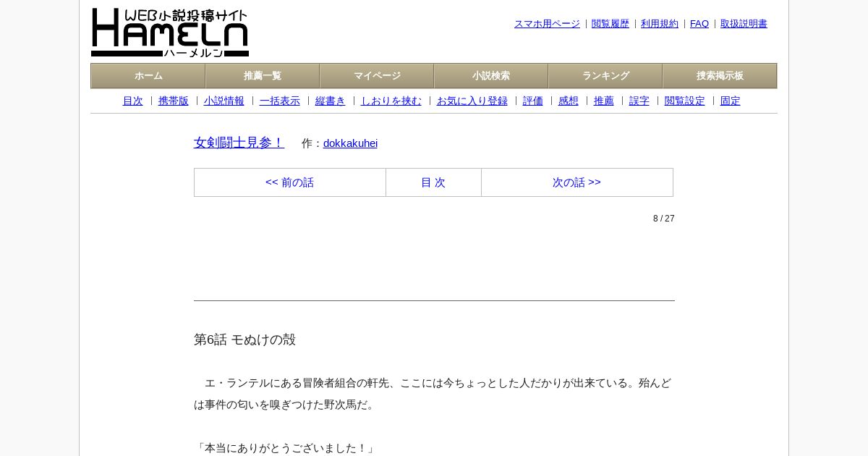The height and width of the screenshot is (456, 868).
Task: Click the 固定 pin menu link
Action: pyautogui.click(x=731, y=101)
